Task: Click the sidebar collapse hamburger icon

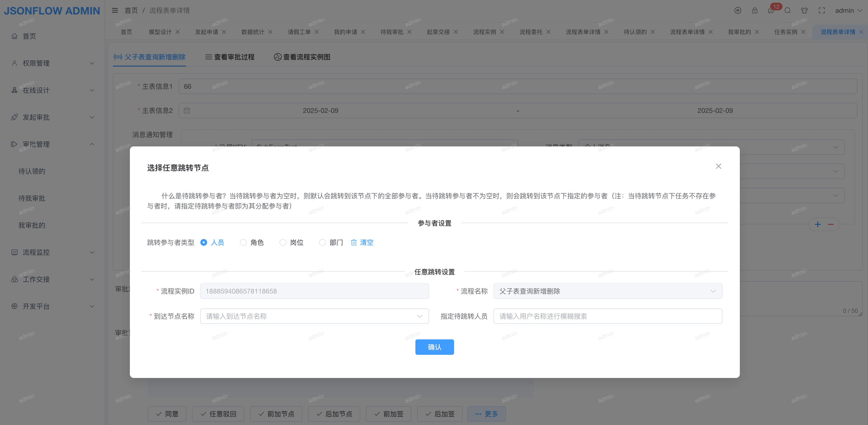Action: 115,10
